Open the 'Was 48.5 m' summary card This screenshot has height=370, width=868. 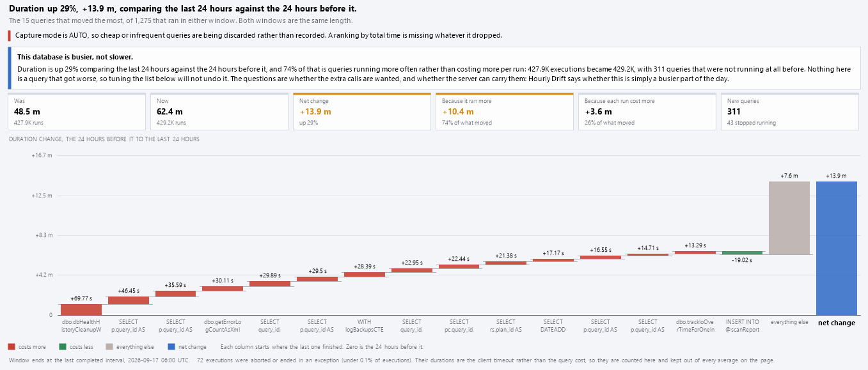[77, 112]
